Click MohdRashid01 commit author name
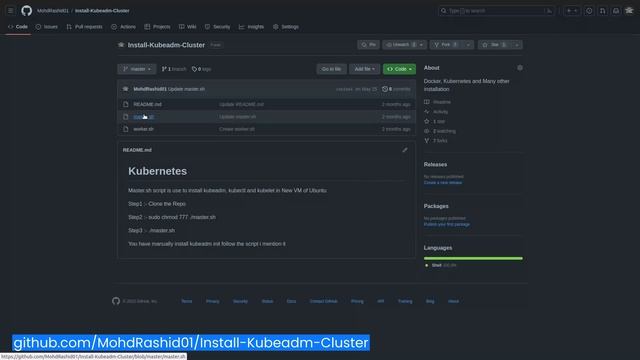 [x=150, y=89]
